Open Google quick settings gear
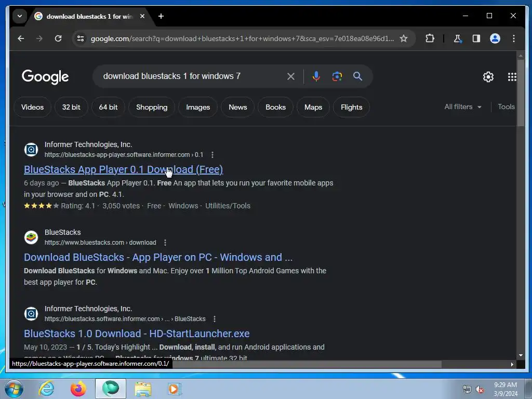 click(x=488, y=77)
